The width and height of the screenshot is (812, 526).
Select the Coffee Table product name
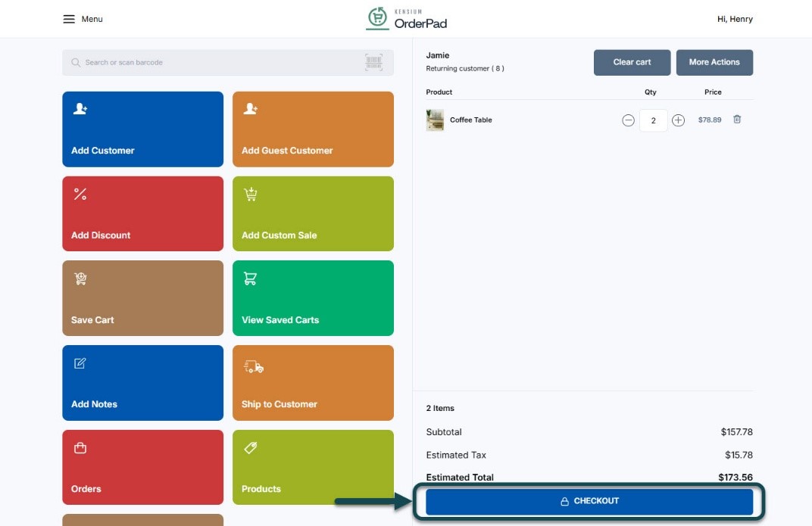[470, 120]
